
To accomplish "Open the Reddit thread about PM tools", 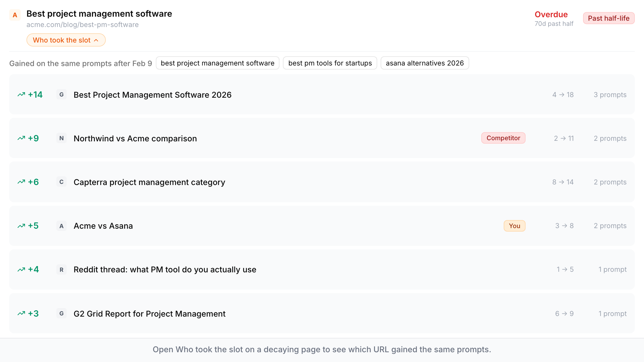I will tap(165, 269).
